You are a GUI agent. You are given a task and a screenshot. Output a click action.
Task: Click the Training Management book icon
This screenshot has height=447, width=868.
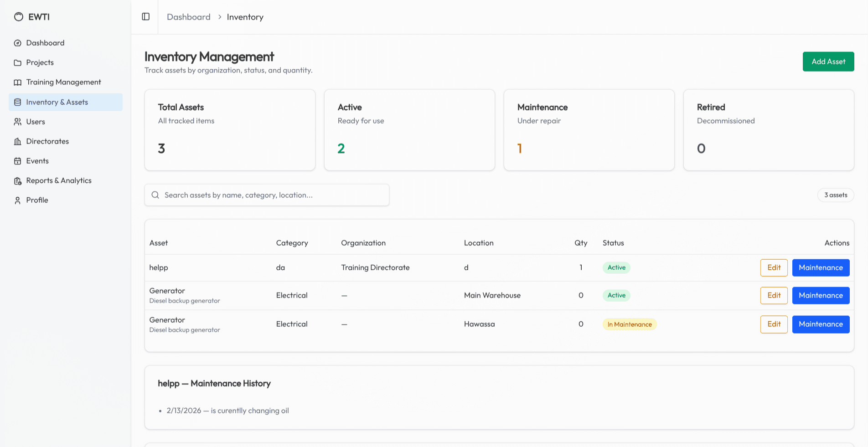[x=17, y=82]
